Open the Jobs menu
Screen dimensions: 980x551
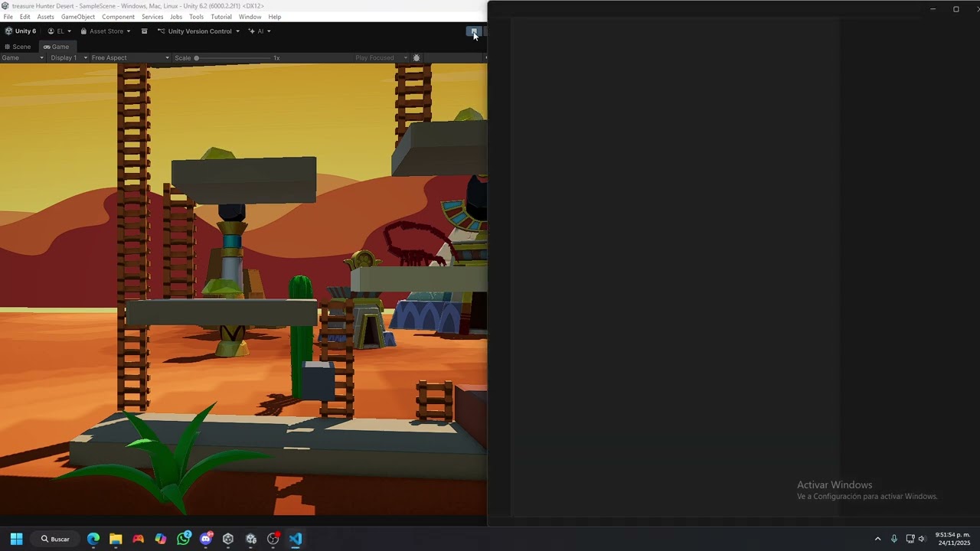[176, 17]
